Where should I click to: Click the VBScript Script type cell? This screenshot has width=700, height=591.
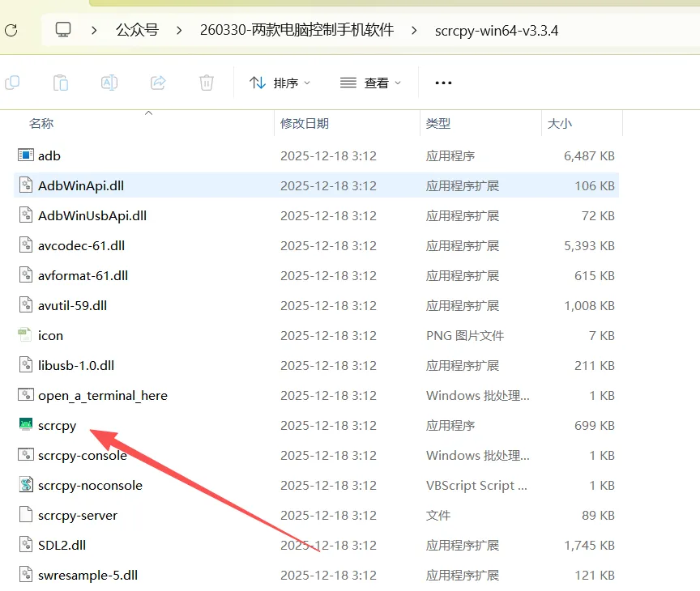[476, 485]
